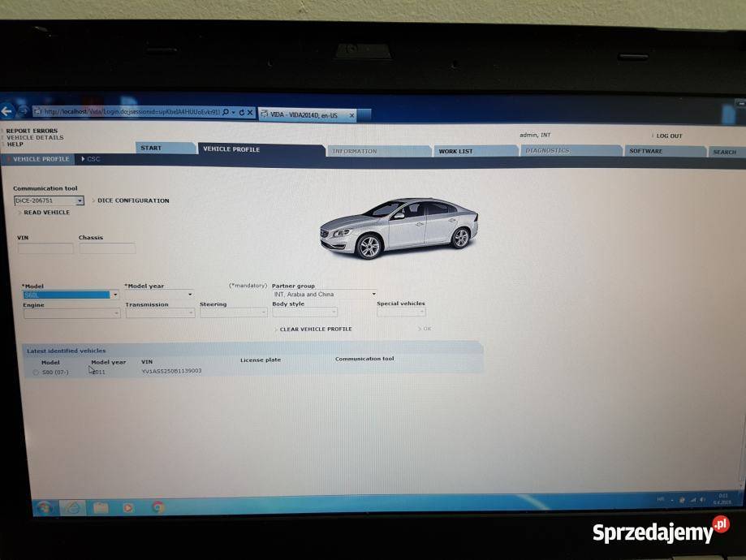The image size is (746, 560).
Task: Click the VIN input field
Action: point(45,248)
